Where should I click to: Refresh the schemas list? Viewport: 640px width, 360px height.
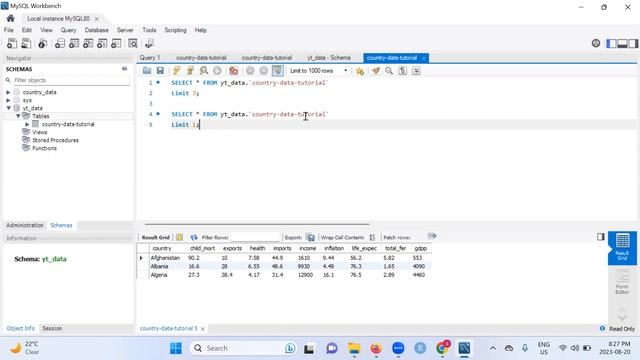point(124,69)
